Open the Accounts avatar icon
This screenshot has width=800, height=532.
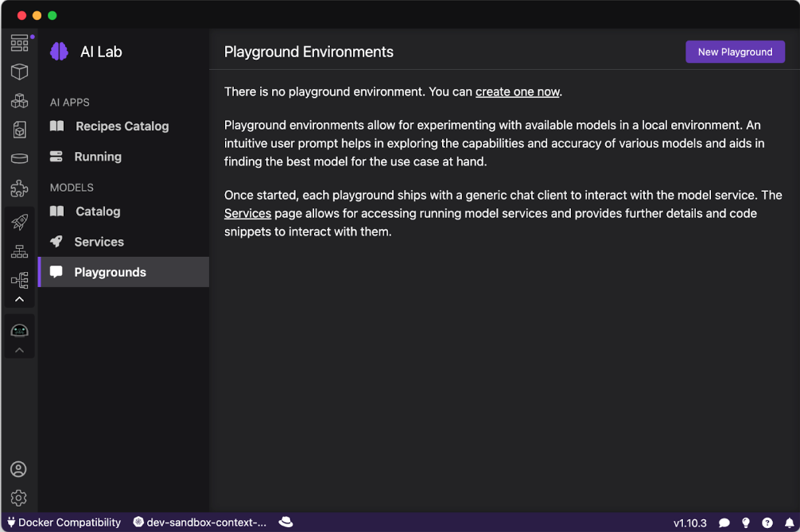click(x=19, y=469)
